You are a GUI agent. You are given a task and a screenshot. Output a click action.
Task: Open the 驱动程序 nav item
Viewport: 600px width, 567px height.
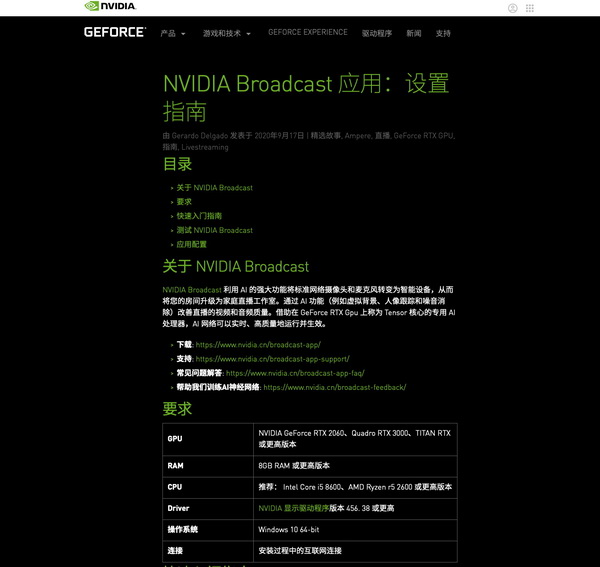[x=377, y=34]
